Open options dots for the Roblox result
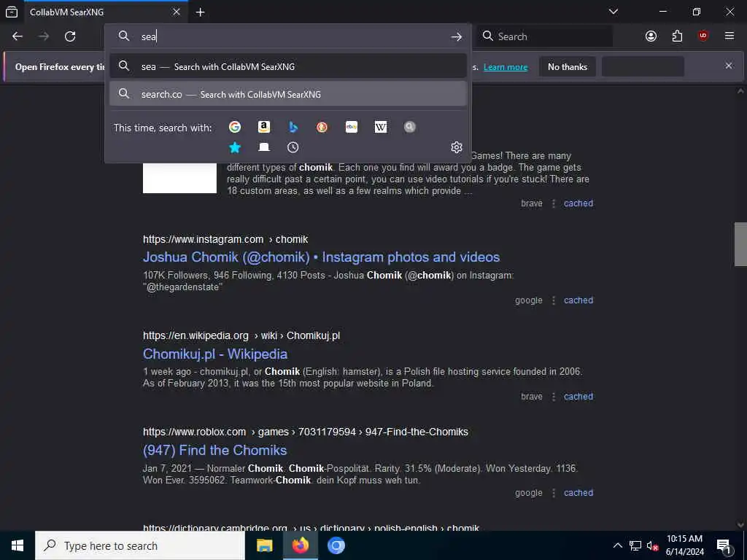The height and width of the screenshot is (560, 747). pyautogui.click(x=553, y=493)
